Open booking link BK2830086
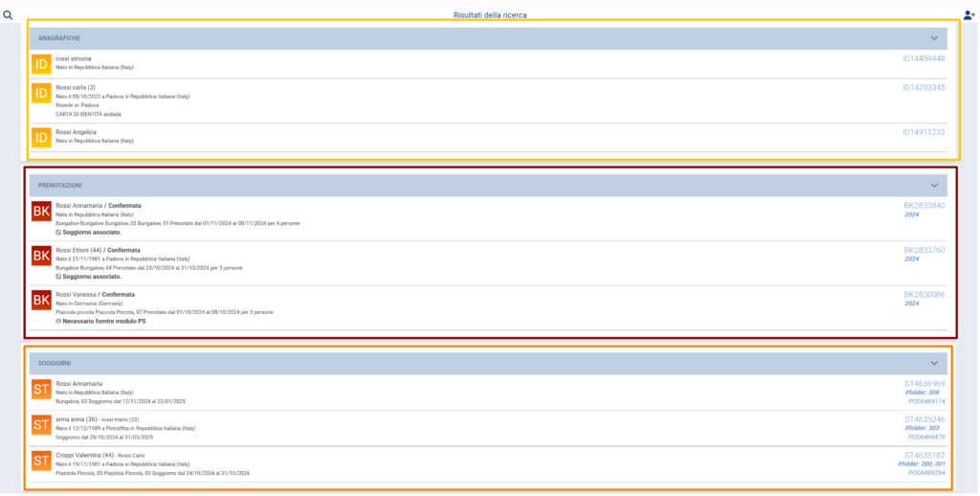The width and height of the screenshot is (980, 496). coord(924,295)
